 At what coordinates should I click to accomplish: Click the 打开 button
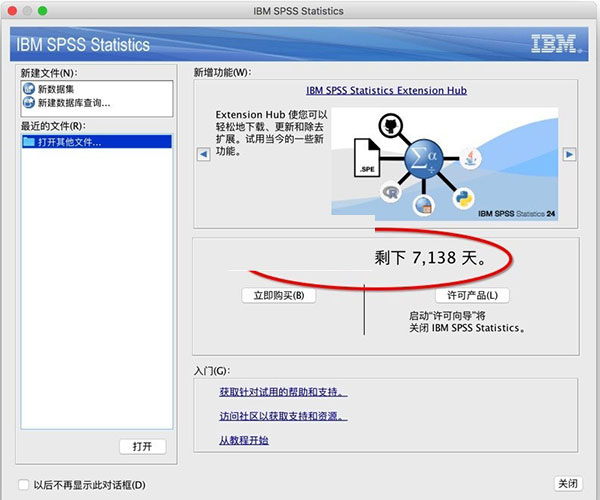click(x=142, y=446)
